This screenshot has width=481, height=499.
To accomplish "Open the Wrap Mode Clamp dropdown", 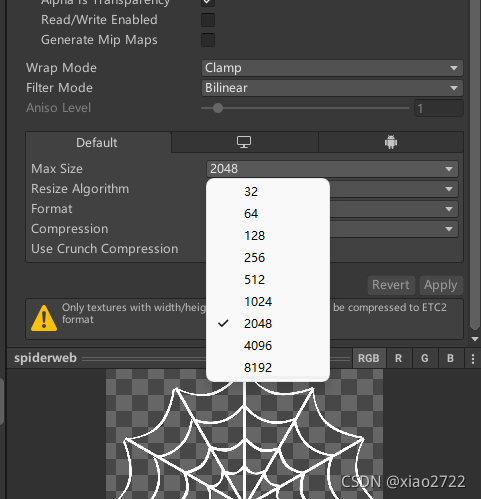I will [332, 68].
